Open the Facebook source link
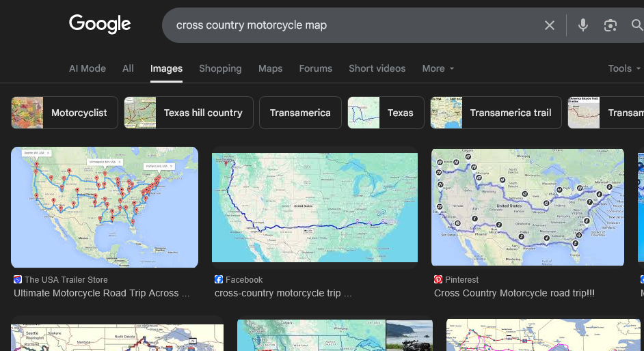The width and height of the screenshot is (644, 351). (x=244, y=280)
